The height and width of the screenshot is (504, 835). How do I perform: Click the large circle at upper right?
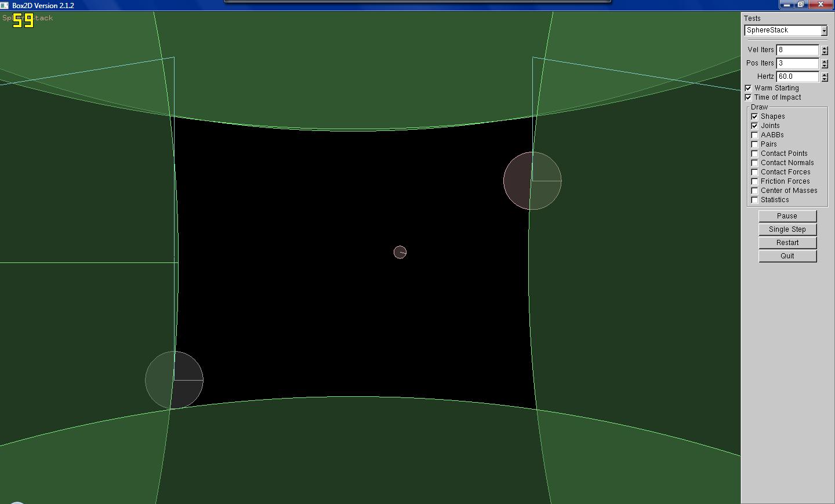tap(532, 181)
